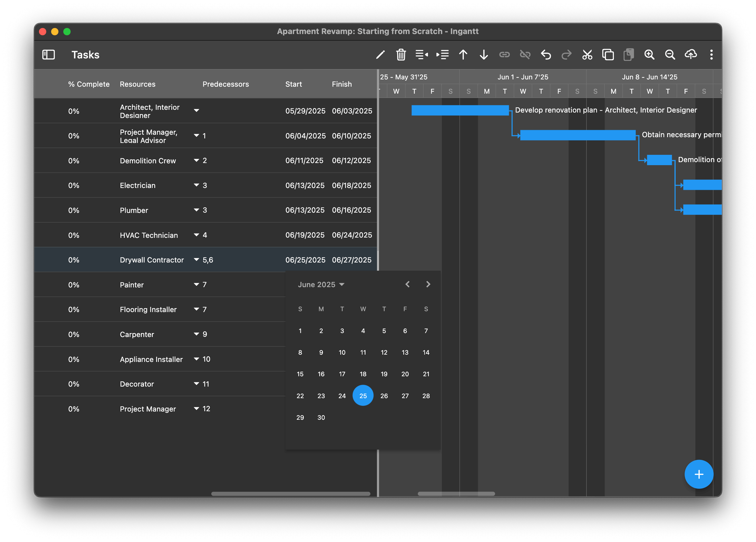Open predecessors dropdown for Architect row

pos(197,111)
